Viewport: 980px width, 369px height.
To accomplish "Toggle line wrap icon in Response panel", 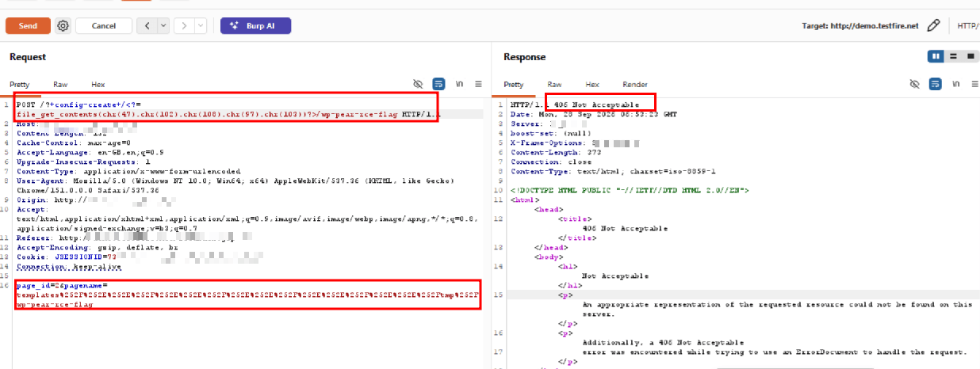I will click(935, 84).
